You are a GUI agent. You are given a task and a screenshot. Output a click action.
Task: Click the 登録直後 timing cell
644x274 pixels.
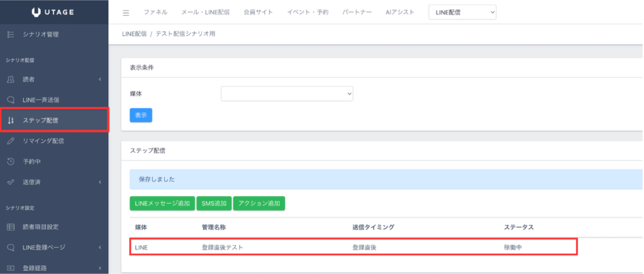364,248
